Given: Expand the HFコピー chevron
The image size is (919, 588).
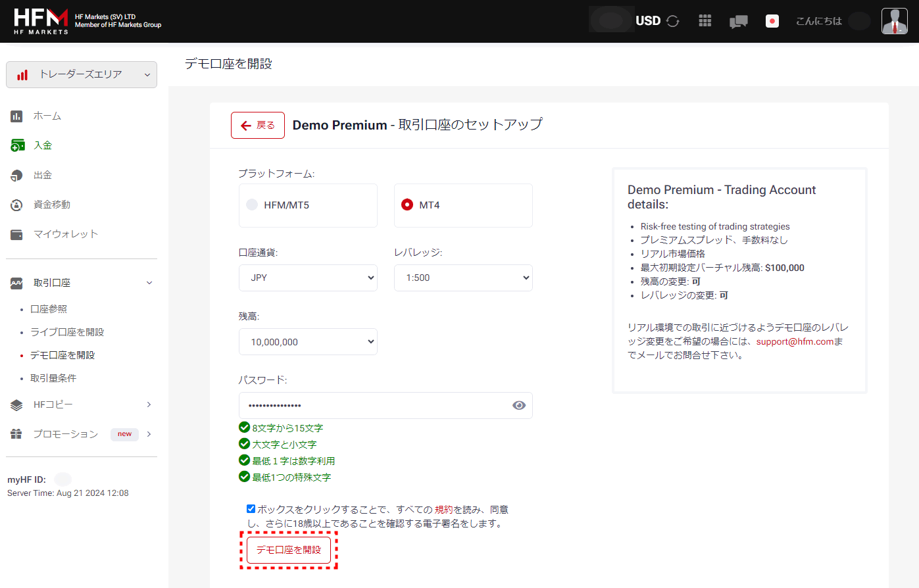Looking at the screenshot, I should coord(149,404).
